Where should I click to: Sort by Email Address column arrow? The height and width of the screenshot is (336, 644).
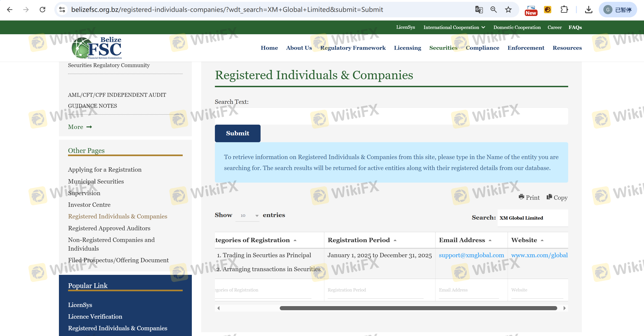[x=490, y=240]
